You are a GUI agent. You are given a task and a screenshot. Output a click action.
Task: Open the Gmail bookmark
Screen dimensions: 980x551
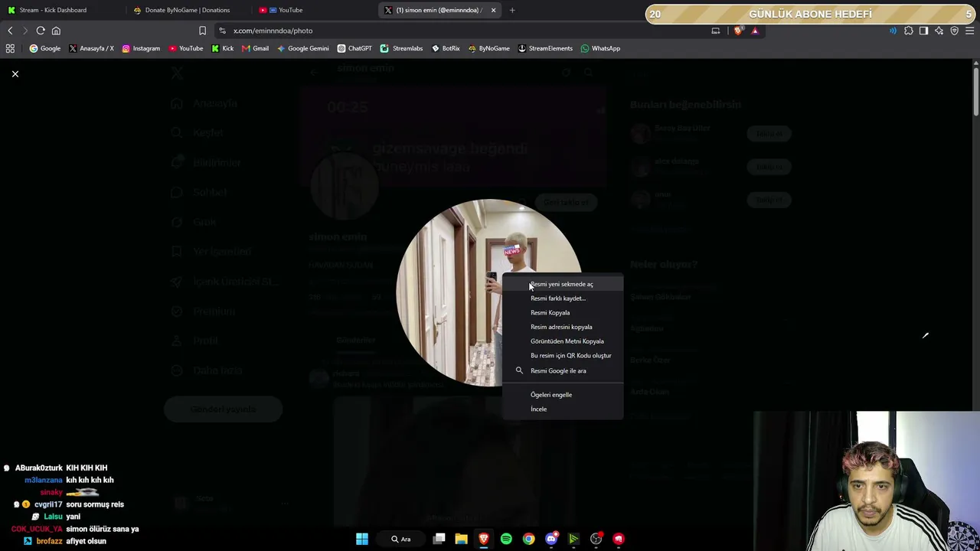(255, 48)
